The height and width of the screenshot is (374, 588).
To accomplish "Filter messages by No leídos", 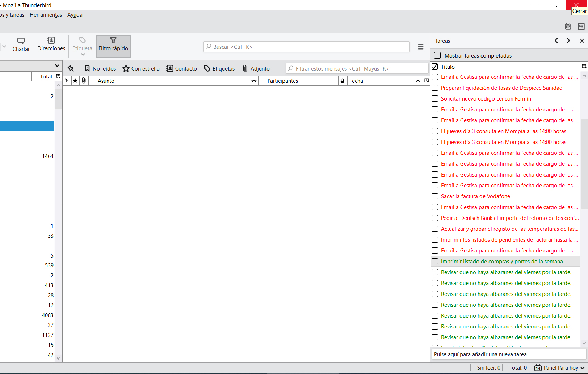I will click(100, 69).
